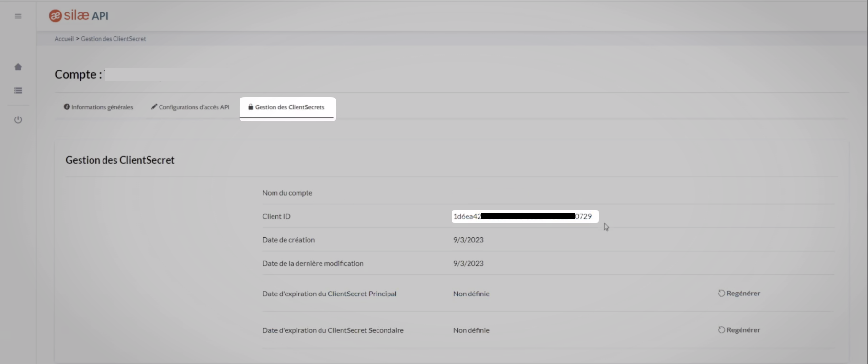Open the Configurations d'accès API tab
This screenshot has height=364, width=868.
[x=194, y=107]
